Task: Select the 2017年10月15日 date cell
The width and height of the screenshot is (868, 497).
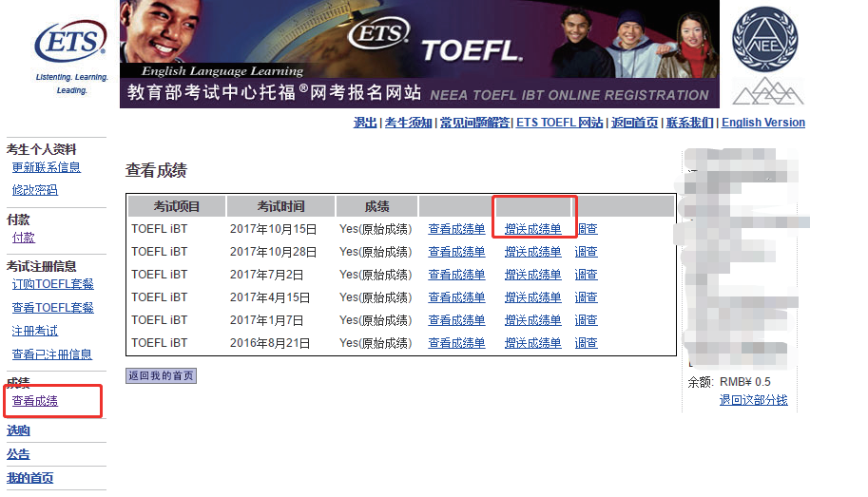Action: 274,229
